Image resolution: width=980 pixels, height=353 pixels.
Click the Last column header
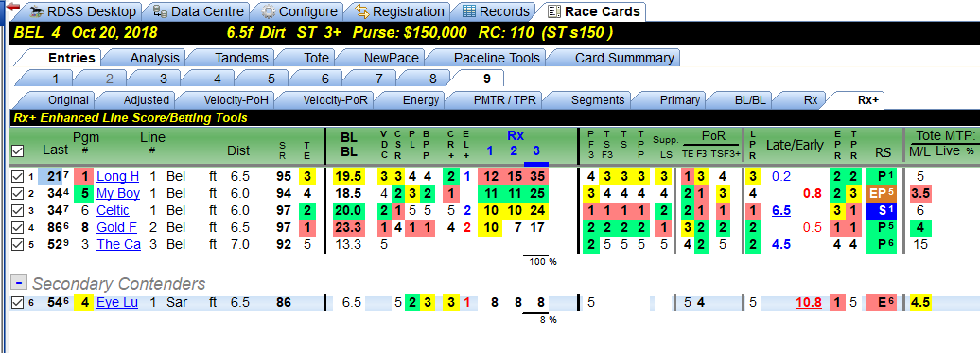pyautogui.click(x=56, y=150)
